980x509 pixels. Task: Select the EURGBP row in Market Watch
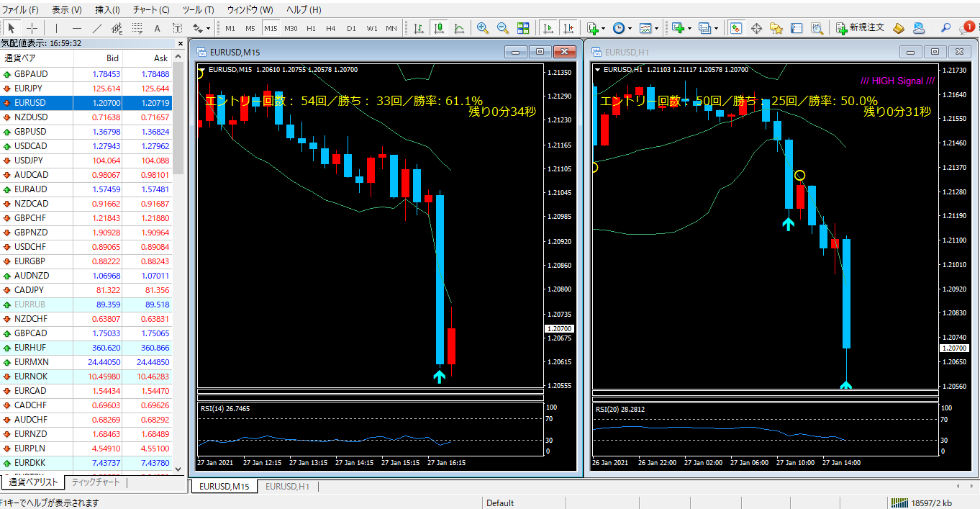click(86, 261)
